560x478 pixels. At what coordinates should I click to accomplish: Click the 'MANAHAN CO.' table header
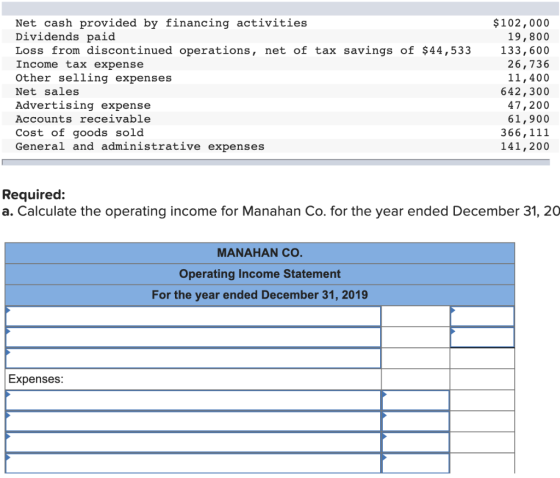pos(260,253)
